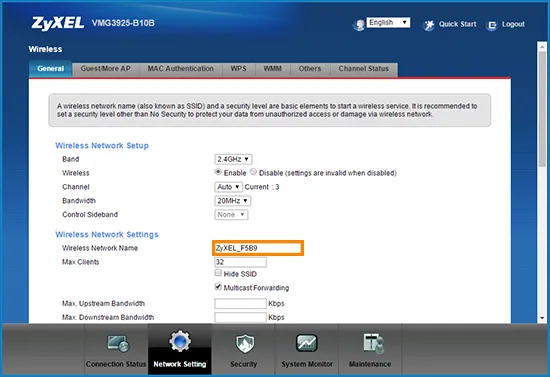Open the MAC Authentication tab
Image resolution: width=550 pixels, height=377 pixels.
click(181, 69)
